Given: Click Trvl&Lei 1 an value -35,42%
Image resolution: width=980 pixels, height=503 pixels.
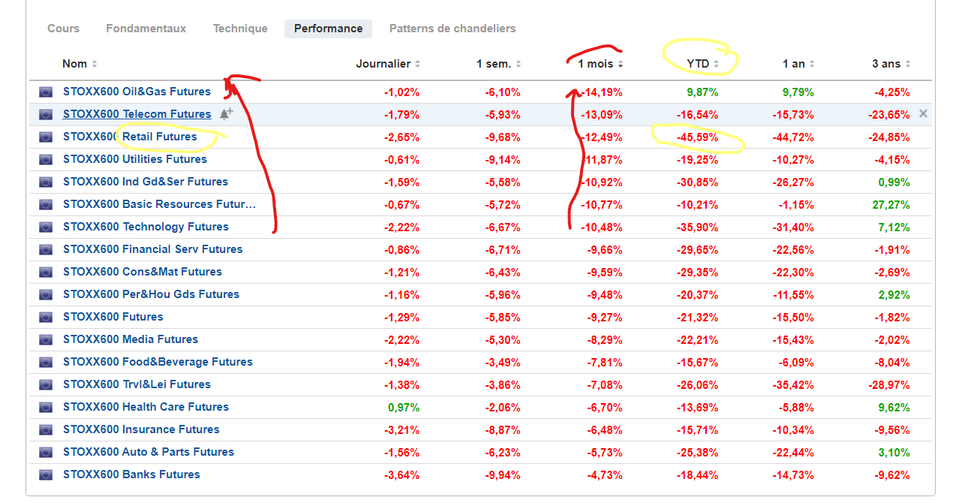Looking at the screenshot, I should pyautogui.click(x=794, y=385).
